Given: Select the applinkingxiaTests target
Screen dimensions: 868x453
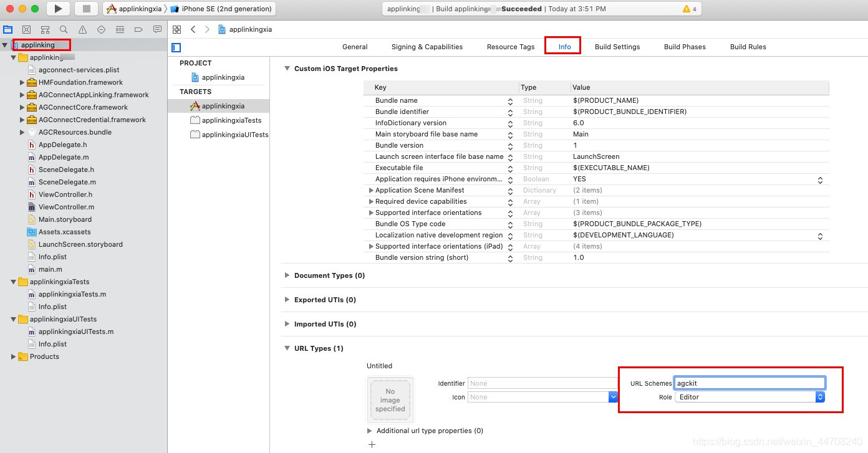Looking at the screenshot, I should coord(226,120).
